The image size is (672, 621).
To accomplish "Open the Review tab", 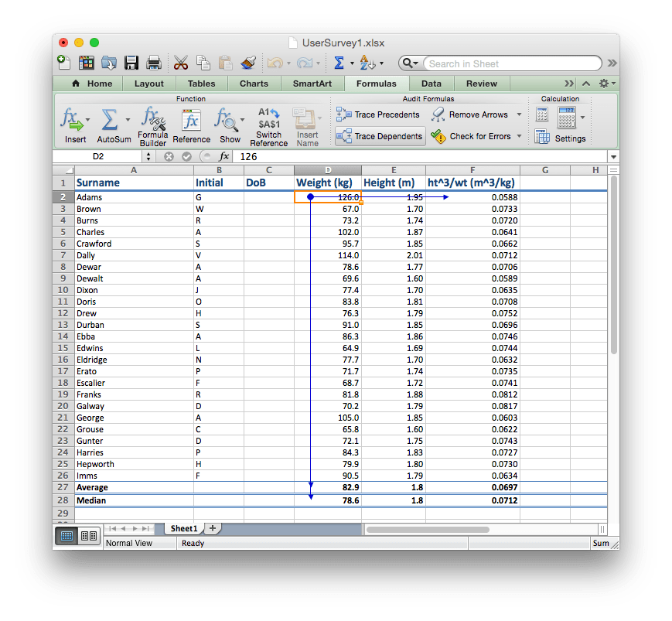I will tap(481, 83).
